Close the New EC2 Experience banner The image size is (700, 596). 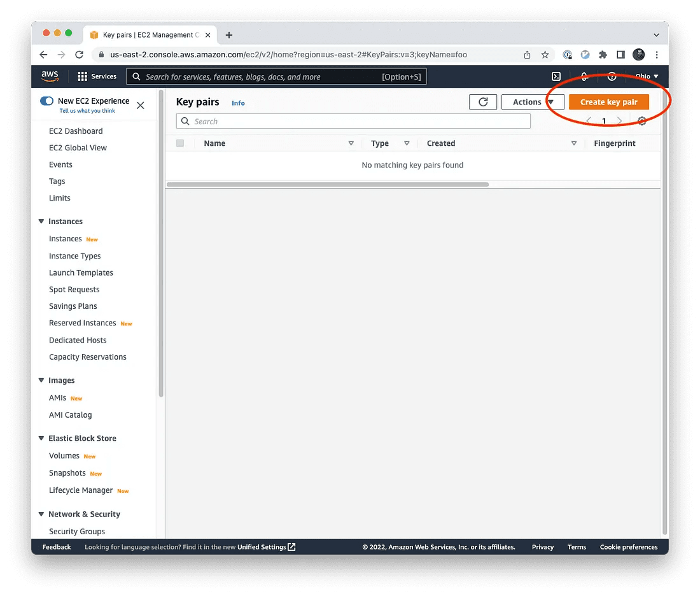(x=140, y=106)
